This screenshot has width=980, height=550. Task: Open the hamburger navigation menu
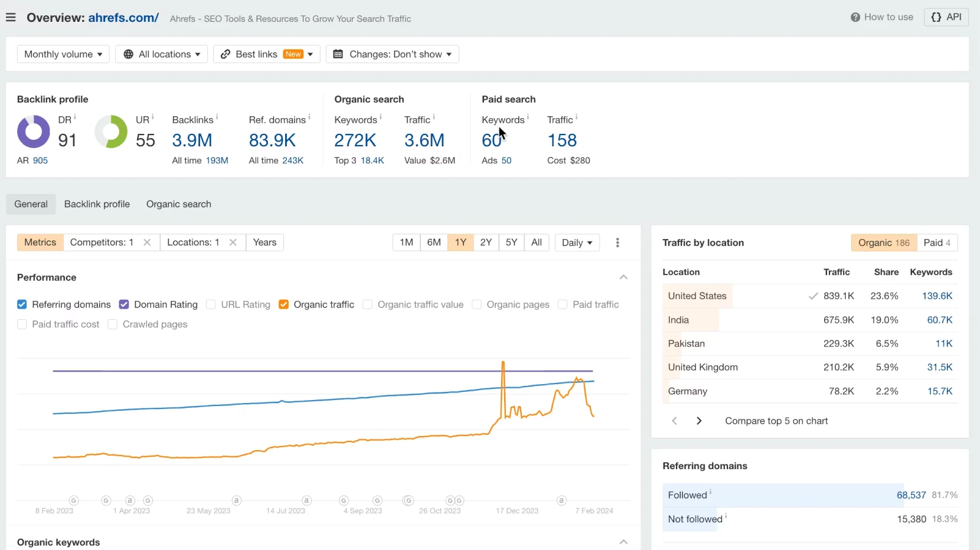tap(11, 17)
